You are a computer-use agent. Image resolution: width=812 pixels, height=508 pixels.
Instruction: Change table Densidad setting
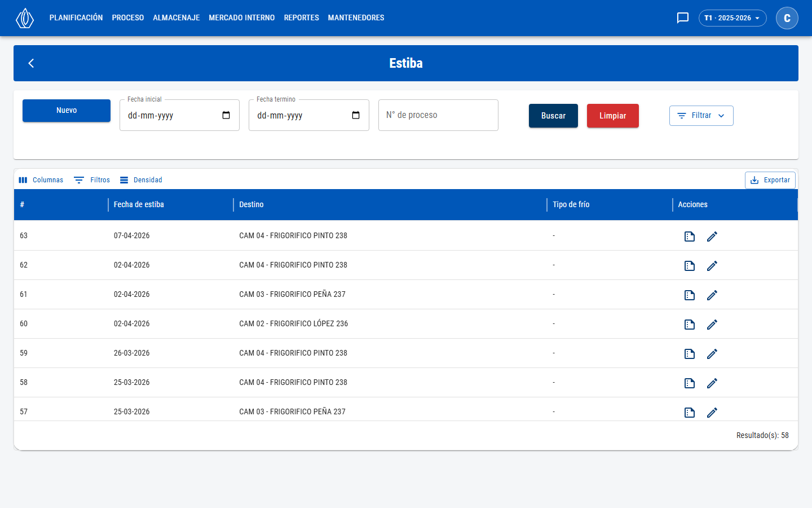141,180
